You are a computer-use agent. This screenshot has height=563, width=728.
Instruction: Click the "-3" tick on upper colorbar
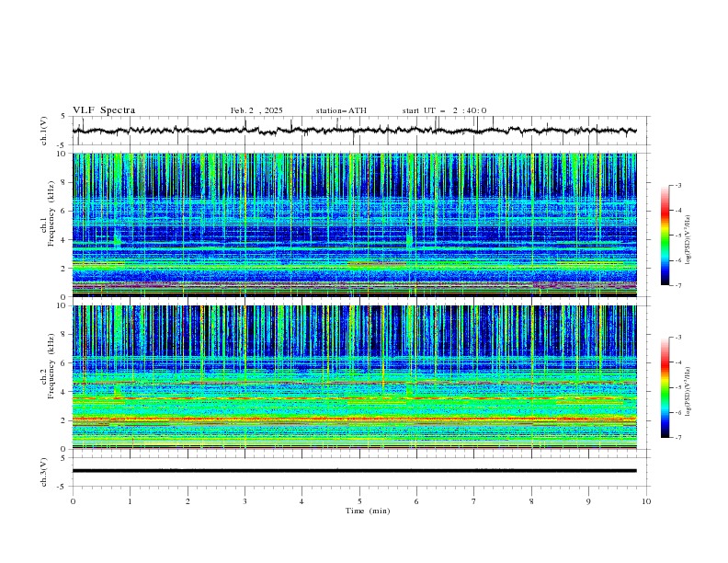point(677,185)
